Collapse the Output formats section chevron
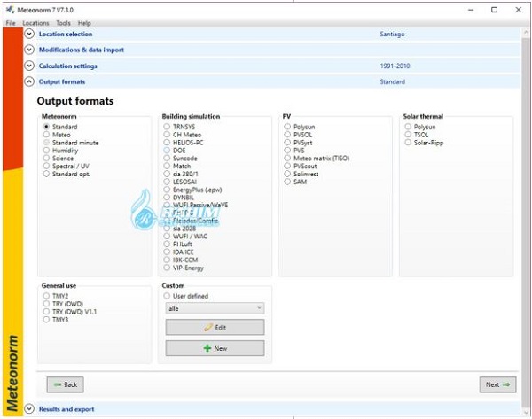Screen dimensions: 532x419 (x=29, y=81)
